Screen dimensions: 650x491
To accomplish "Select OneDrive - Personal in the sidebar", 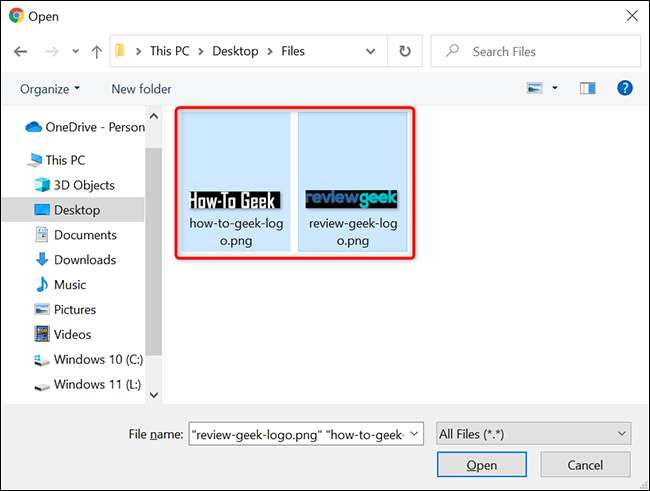I will tap(85, 127).
